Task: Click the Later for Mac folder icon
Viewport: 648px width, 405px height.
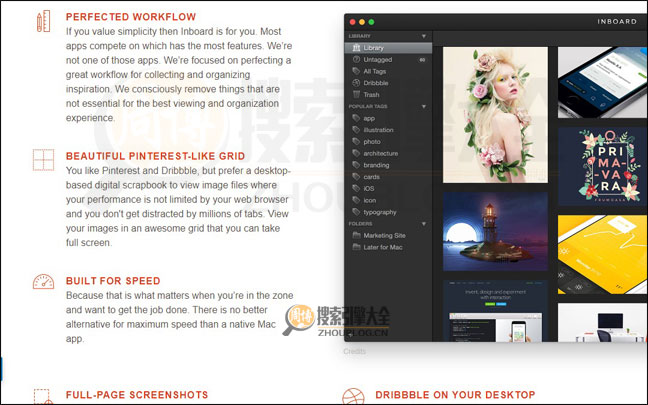Action: [x=356, y=247]
